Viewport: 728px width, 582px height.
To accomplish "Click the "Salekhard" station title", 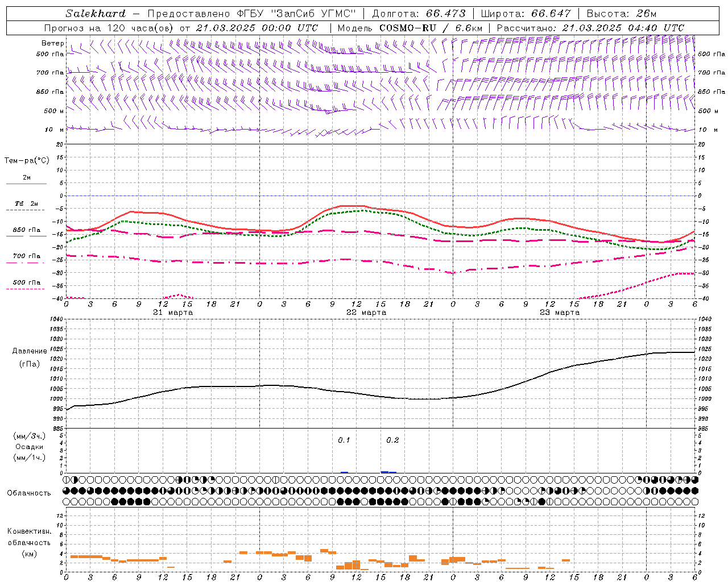I will (96, 14).
